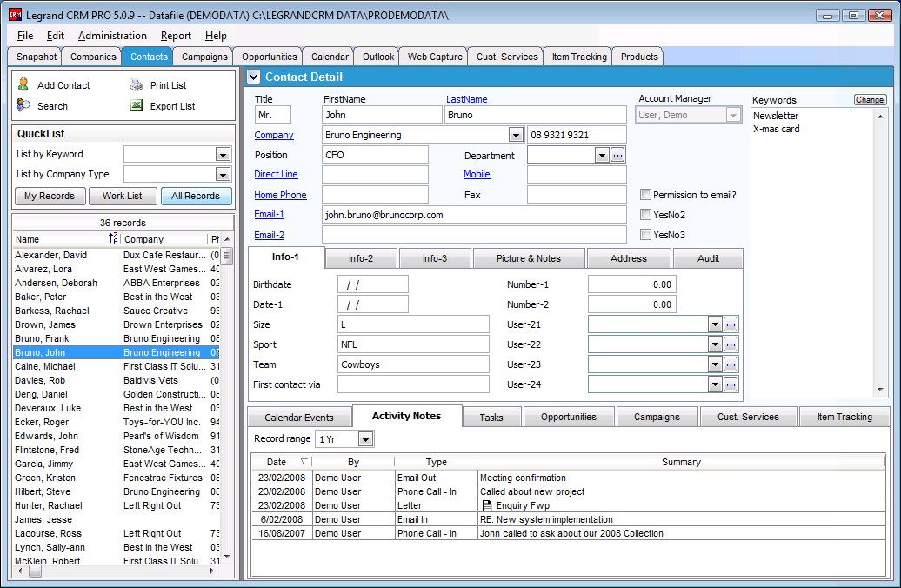Open the Help menu
The width and height of the screenshot is (901, 588).
(x=216, y=36)
